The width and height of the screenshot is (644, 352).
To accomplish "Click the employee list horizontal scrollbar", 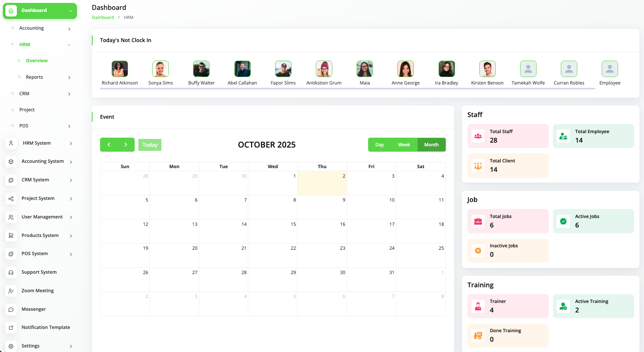I will click(x=348, y=88).
